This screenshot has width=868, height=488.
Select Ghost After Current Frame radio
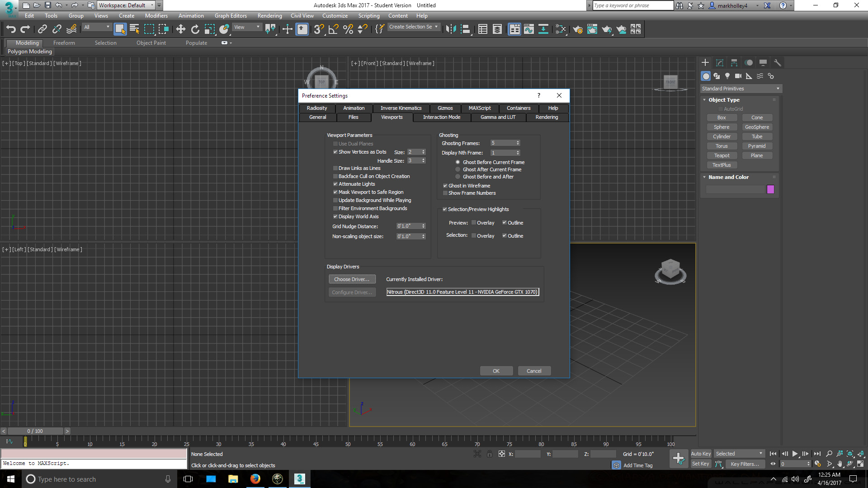pos(458,169)
